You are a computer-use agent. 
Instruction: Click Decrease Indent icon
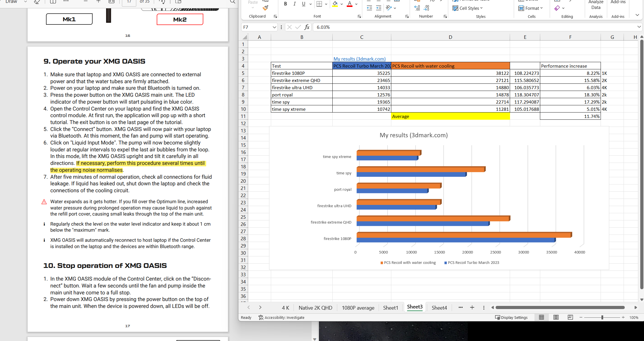[x=369, y=8]
